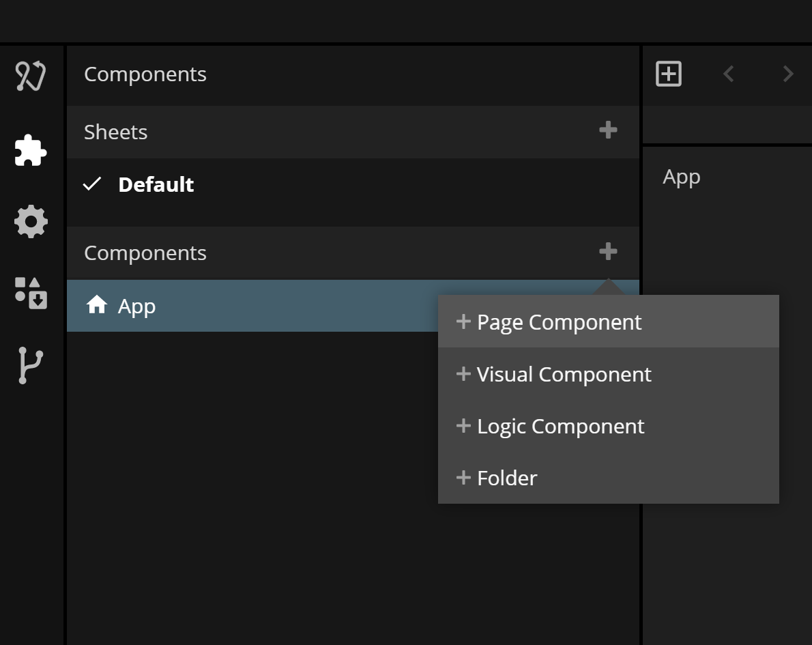Click the Noodl logo icon in the sidebar

tap(31, 76)
